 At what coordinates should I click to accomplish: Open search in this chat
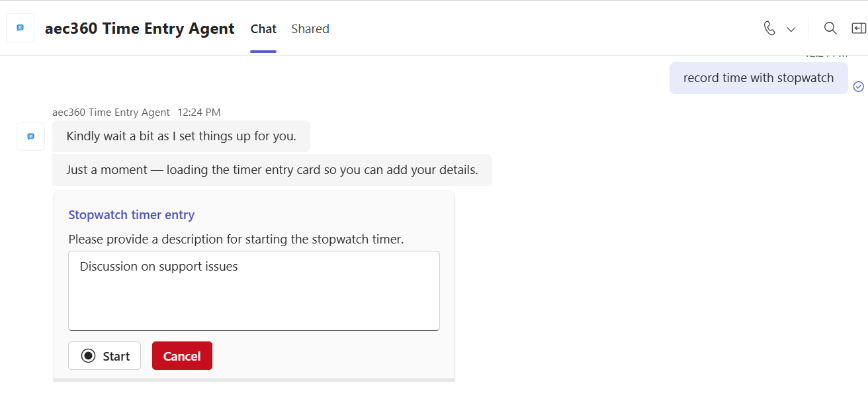830,28
